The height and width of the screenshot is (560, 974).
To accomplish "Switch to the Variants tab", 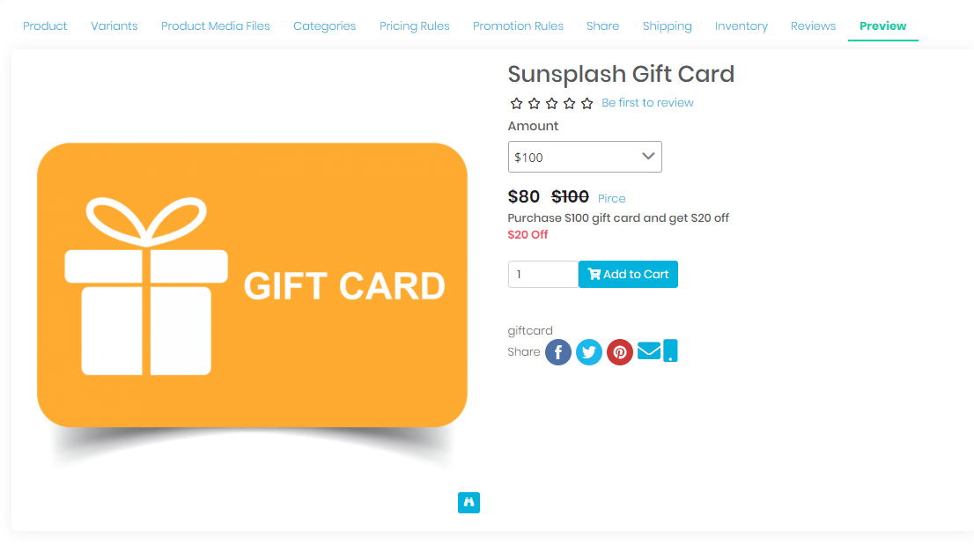I will click(x=114, y=26).
